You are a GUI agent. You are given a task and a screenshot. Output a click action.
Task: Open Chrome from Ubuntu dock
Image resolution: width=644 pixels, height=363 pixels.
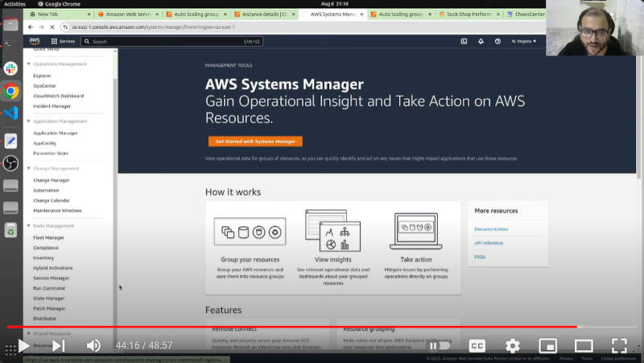(10, 91)
